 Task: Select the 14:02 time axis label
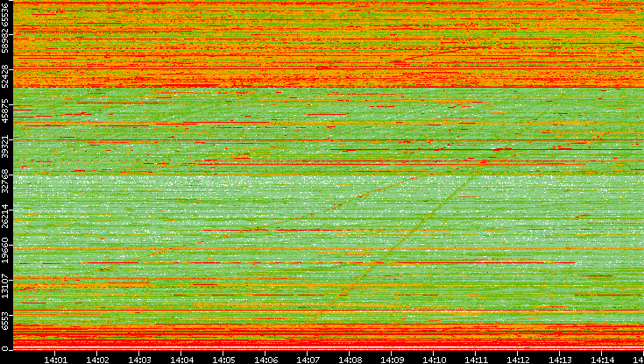click(97, 360)
